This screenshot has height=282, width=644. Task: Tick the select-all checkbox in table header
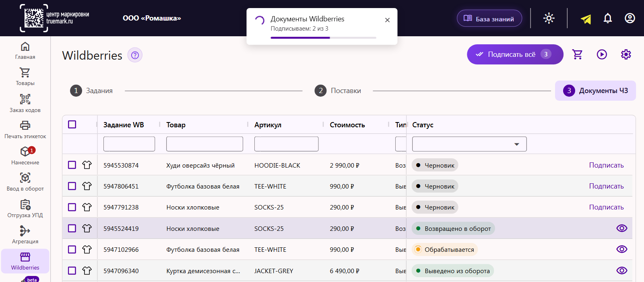tap(72, 124)
